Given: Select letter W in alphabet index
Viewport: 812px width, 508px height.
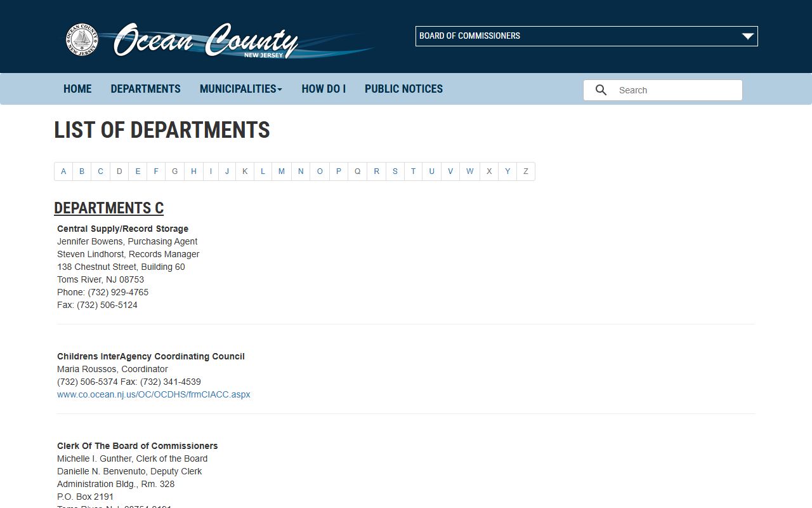Looking at the screenshot, I should 469,171.
